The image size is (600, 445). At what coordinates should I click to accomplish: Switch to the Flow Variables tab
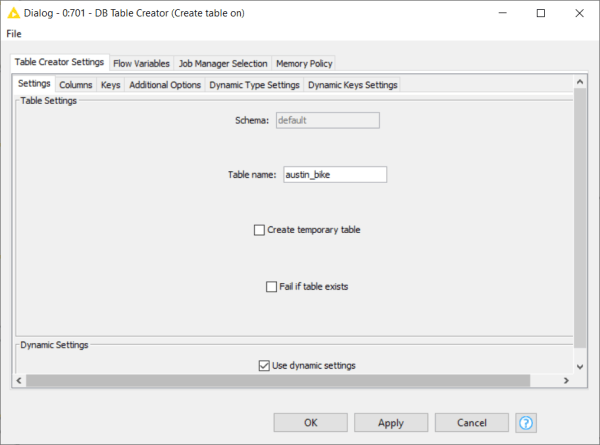click(x=141, y=64)
